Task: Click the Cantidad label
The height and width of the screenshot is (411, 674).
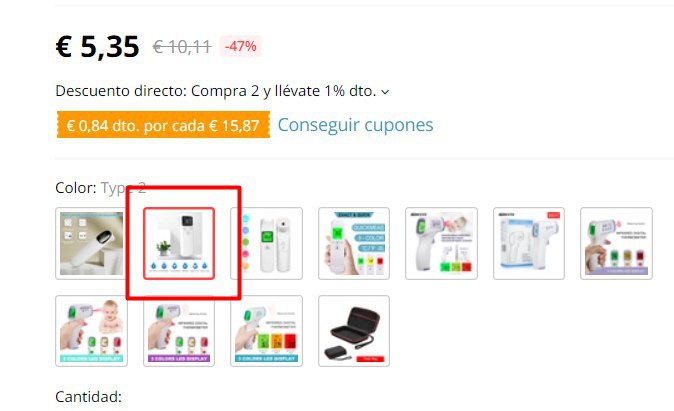Action: [x=89, y=397]
